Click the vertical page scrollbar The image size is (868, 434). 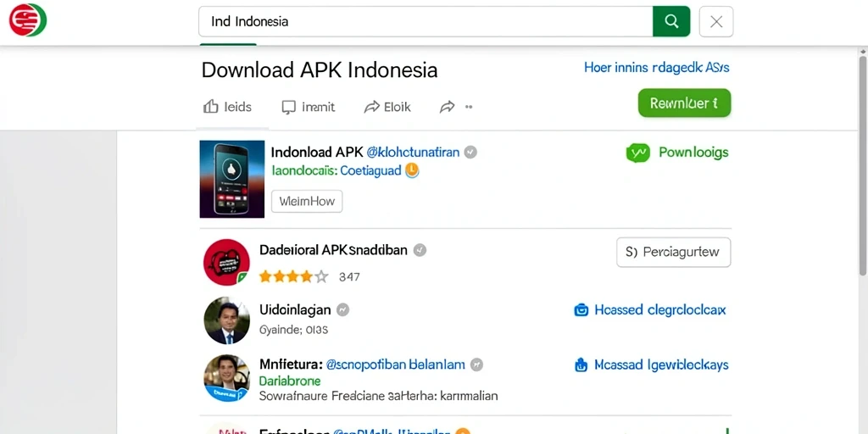[863, 166]
